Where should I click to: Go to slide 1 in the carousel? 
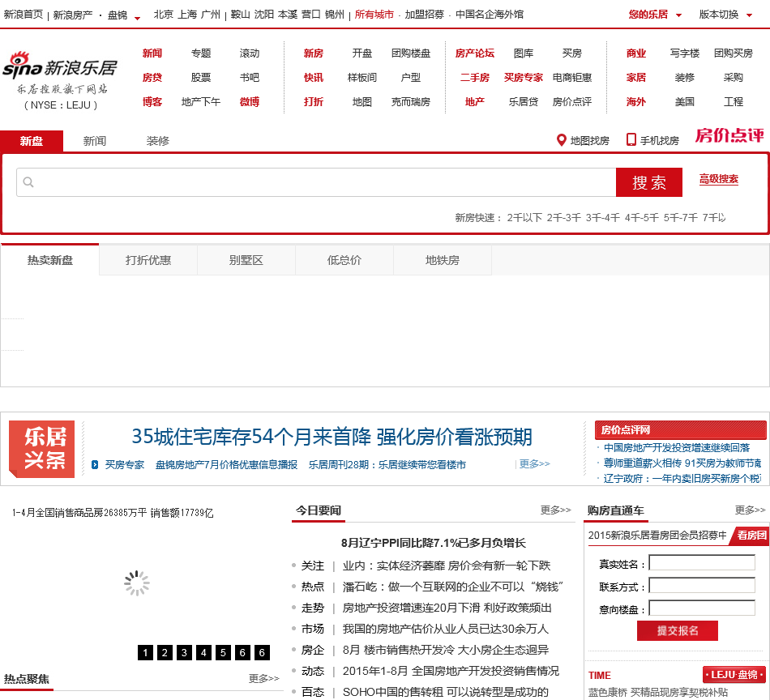click(145, 652)
